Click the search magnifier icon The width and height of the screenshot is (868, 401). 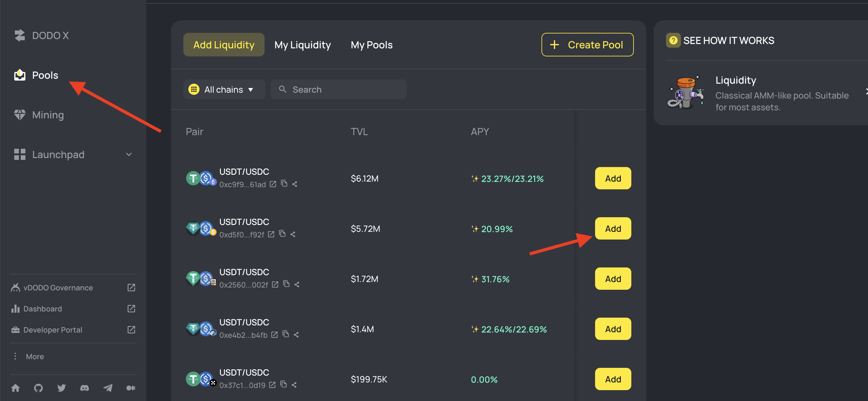[x=283, y=89]
